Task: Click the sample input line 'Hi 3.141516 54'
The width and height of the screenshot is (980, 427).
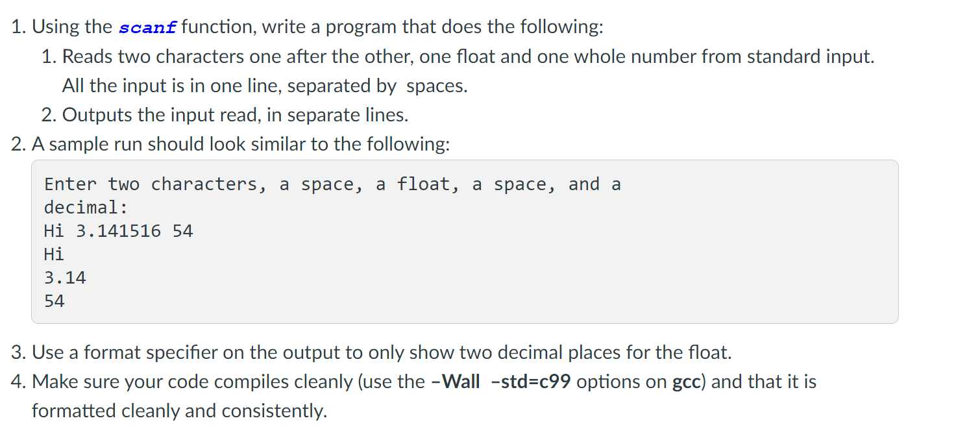Action: click(119, 231)
